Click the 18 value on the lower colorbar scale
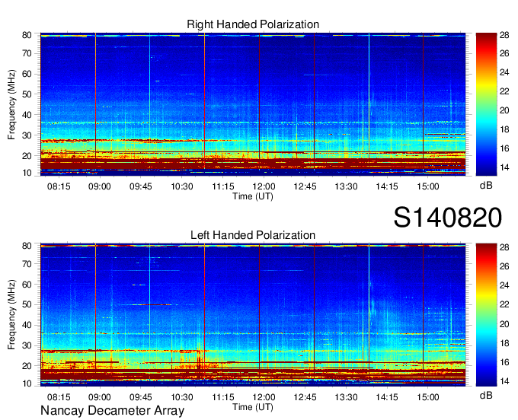Image resolution: width=518 pixels, height=420 pixels. pos(504,343)
